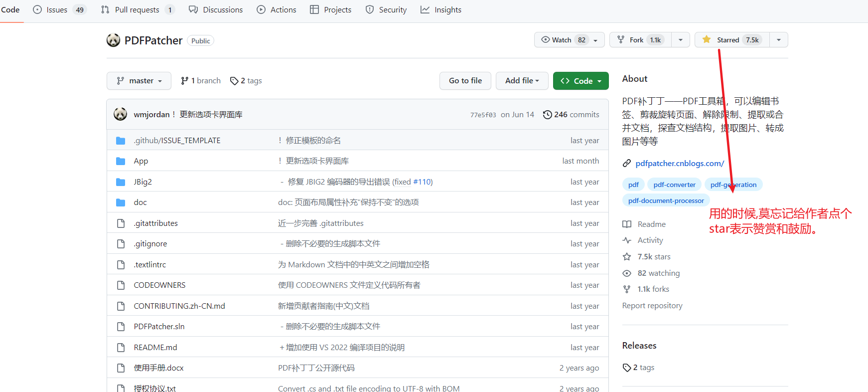Click the 使用手册.docx file icon
868x392 pixels.
click(121, 368)
